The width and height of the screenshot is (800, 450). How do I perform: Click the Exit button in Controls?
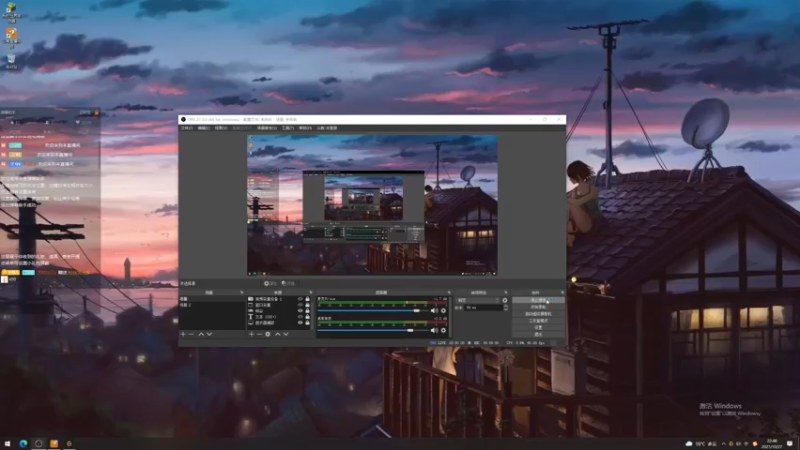(x=538, y=334)
